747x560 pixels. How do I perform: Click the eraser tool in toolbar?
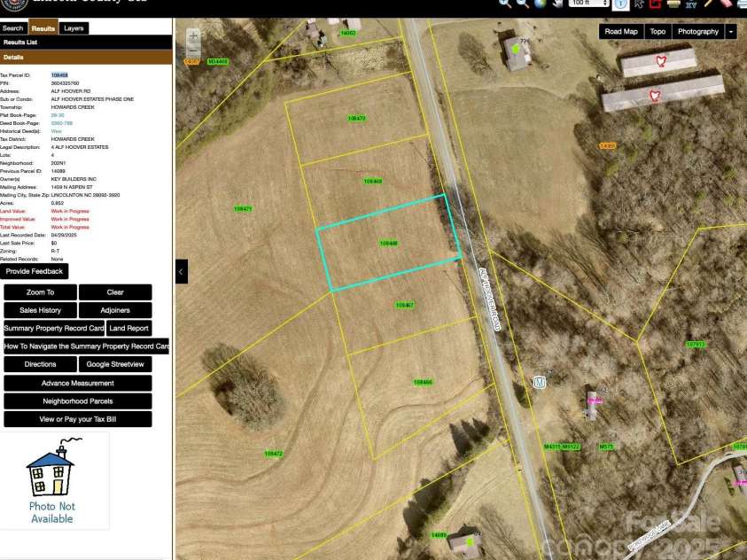coord(726,4)
